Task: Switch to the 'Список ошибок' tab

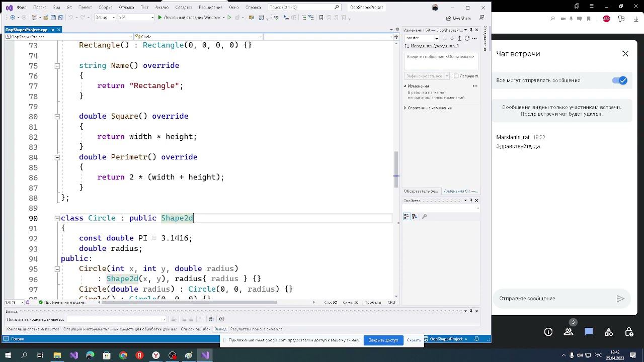Action: tap(196, 329)
